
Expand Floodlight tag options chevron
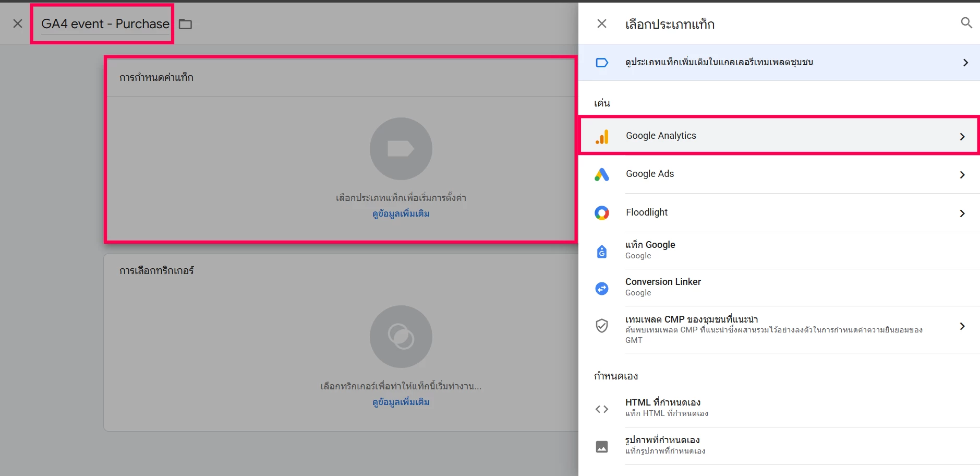pyautogui.click(x=962, y=213)
